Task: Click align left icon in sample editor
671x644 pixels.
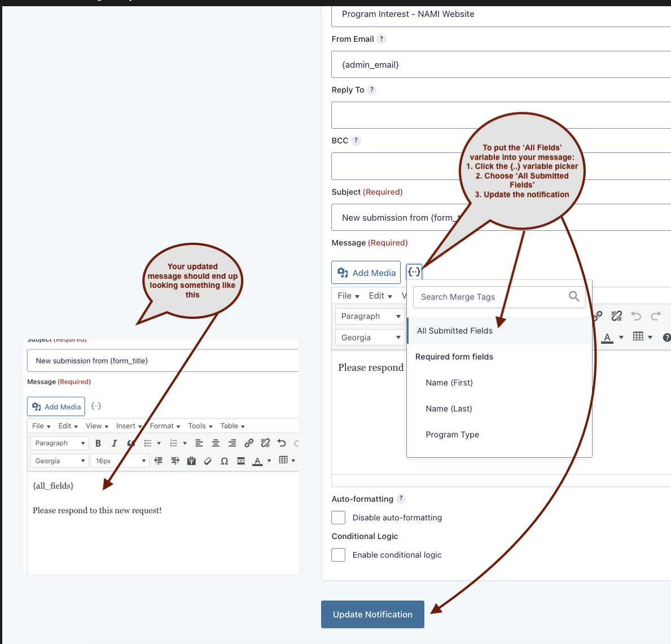Action: click(x=199, y=443)
